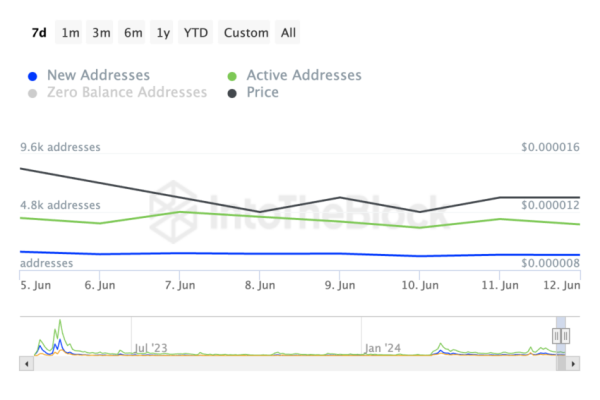Toggle the Price series label

click(261, 93)
